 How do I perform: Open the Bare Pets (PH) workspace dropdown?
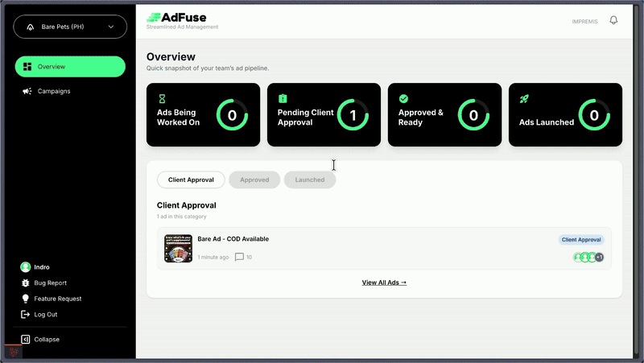70,27
